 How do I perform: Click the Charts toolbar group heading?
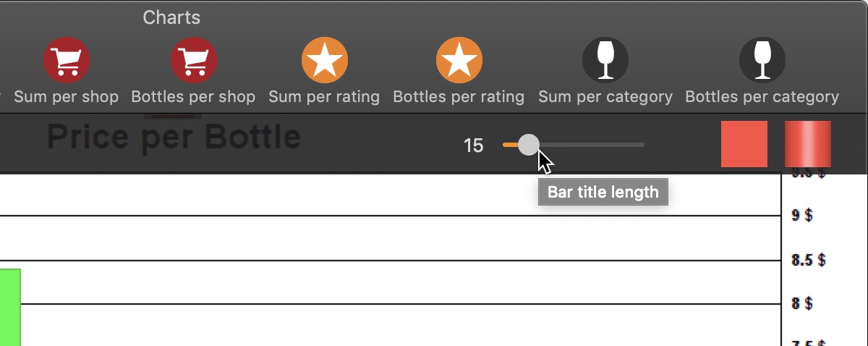171,17
